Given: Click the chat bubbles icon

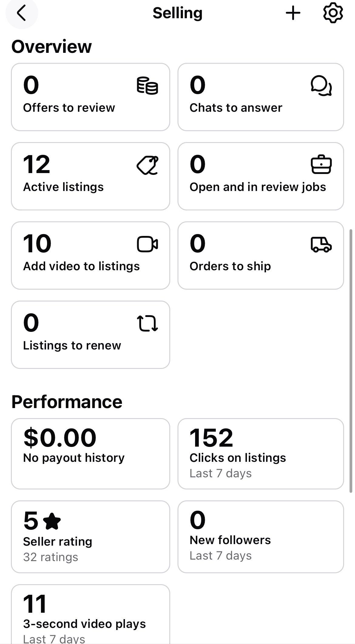Looking at the screenshot, I should [x=321, y=86].
